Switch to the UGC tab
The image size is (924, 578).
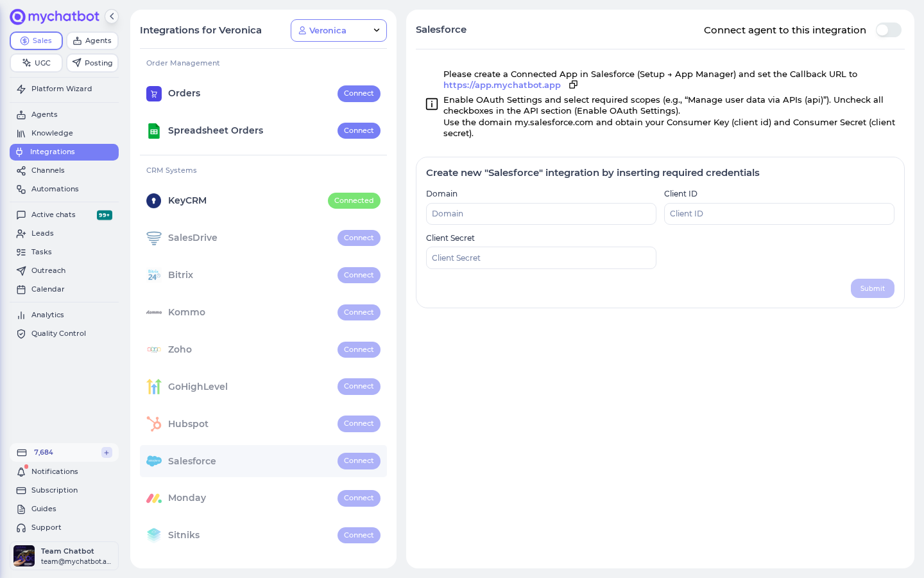(36, 63)
